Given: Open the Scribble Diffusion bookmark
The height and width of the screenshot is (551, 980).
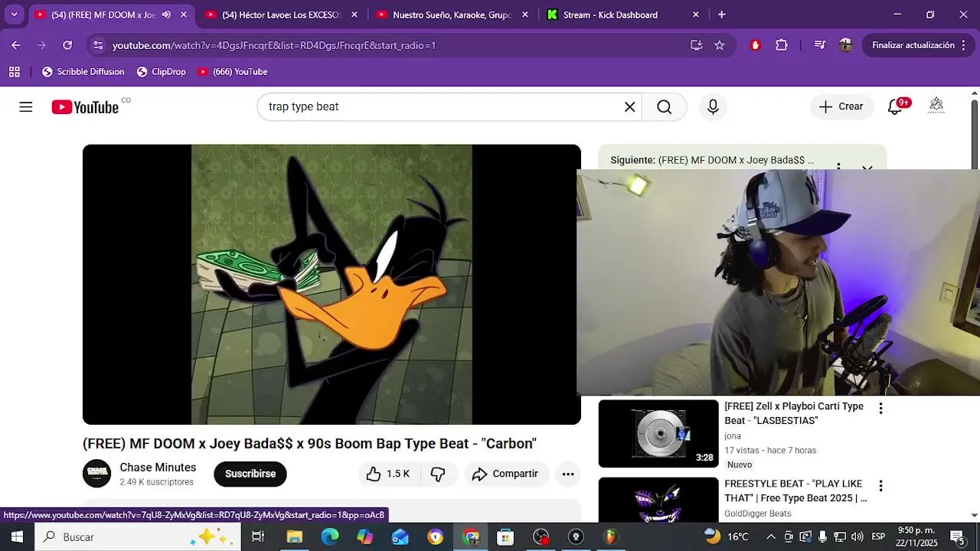Looking at the screenshot, I should 83,72.
